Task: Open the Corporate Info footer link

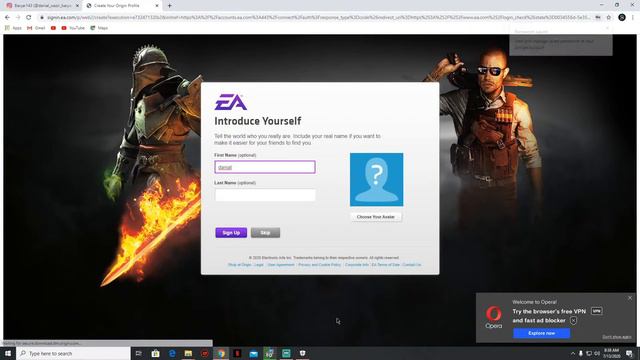Action: point(357,265)
